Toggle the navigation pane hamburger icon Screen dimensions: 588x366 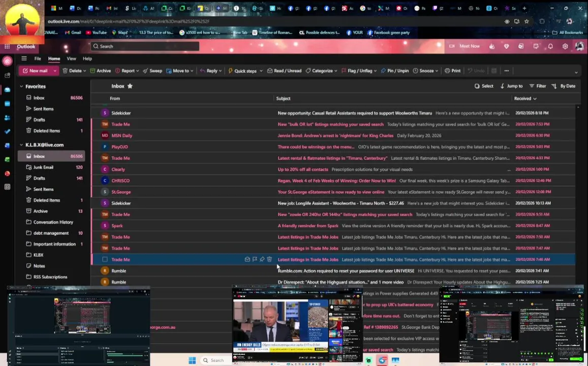pyautogui.click(x=24, y=58)
